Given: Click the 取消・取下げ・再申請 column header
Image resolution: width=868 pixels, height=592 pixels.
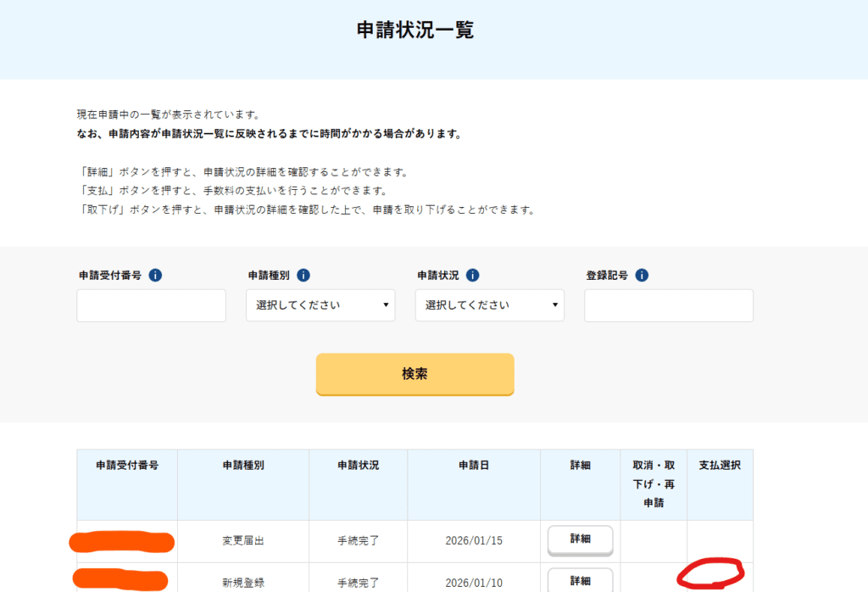Looking at the screenshot, I should pos(654,484).
